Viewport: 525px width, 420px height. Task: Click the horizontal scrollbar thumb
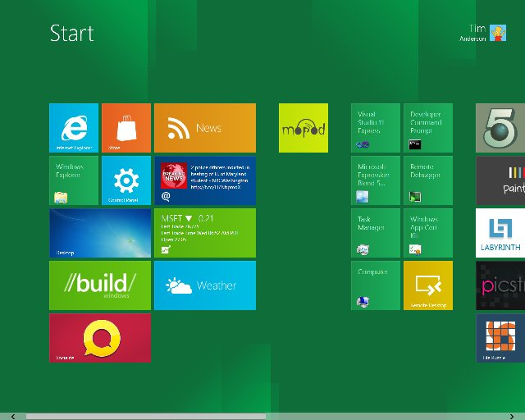146,417
